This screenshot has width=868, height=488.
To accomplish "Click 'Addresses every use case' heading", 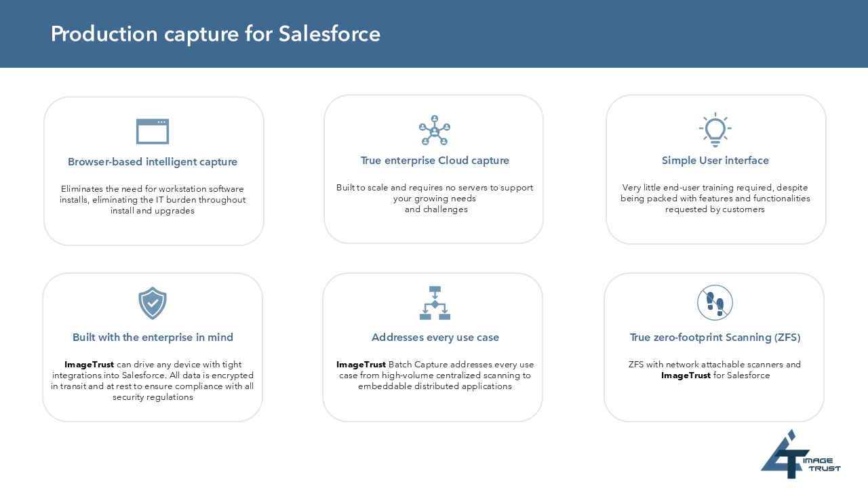I will 435,338.
